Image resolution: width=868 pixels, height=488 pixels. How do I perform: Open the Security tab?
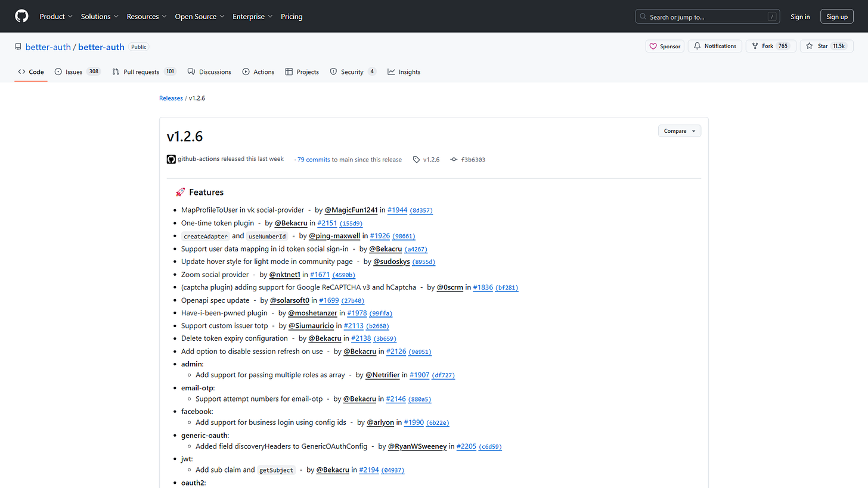pyautogui.click(x=353, y=72)
